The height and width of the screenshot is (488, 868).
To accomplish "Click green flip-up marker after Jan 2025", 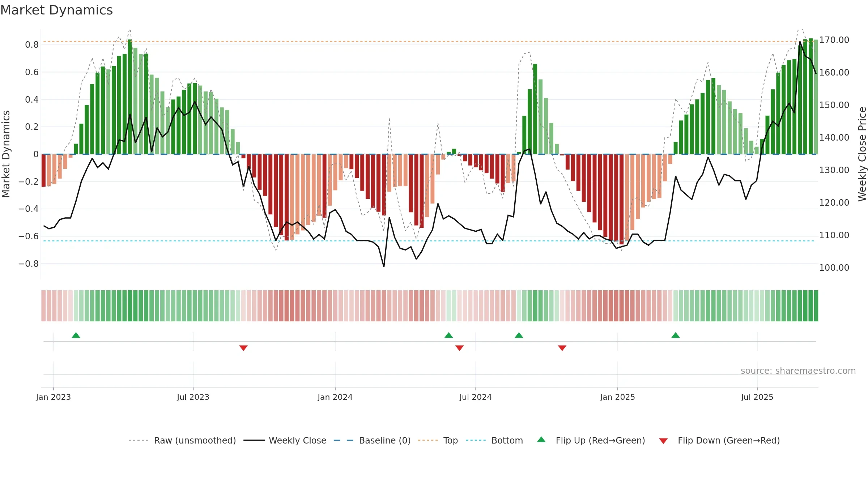I will pos(676,335).
